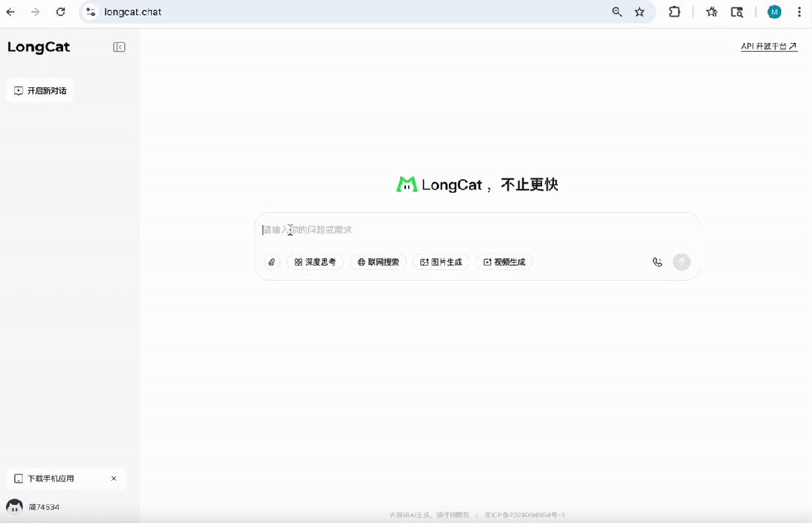The image size is (812, 523).
Task: Start voice chat via the phone icon
Action: point(657,262)
